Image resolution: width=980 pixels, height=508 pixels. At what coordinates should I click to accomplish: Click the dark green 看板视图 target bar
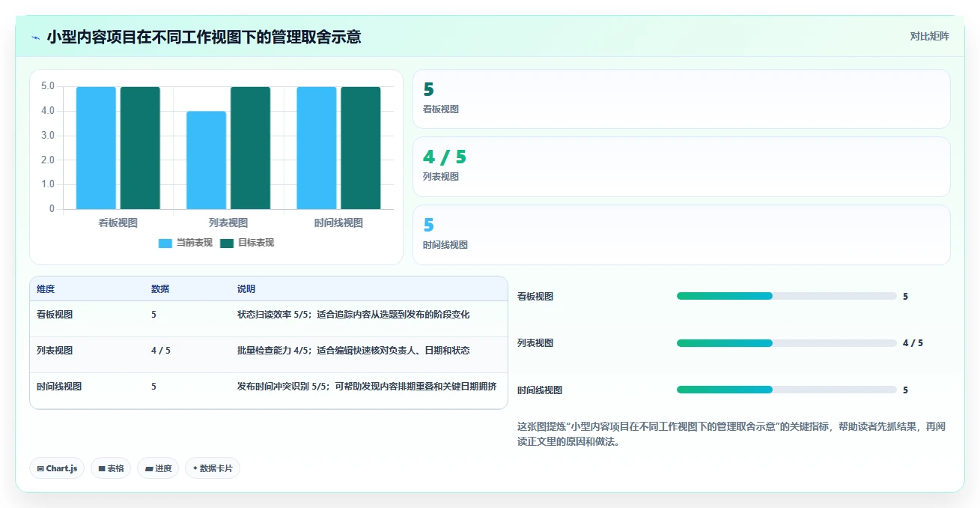(140, 148)
